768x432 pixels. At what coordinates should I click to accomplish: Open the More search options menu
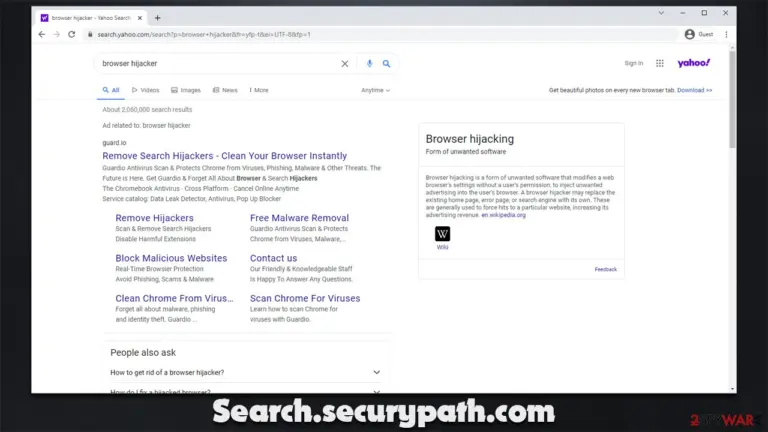[259, 90]
